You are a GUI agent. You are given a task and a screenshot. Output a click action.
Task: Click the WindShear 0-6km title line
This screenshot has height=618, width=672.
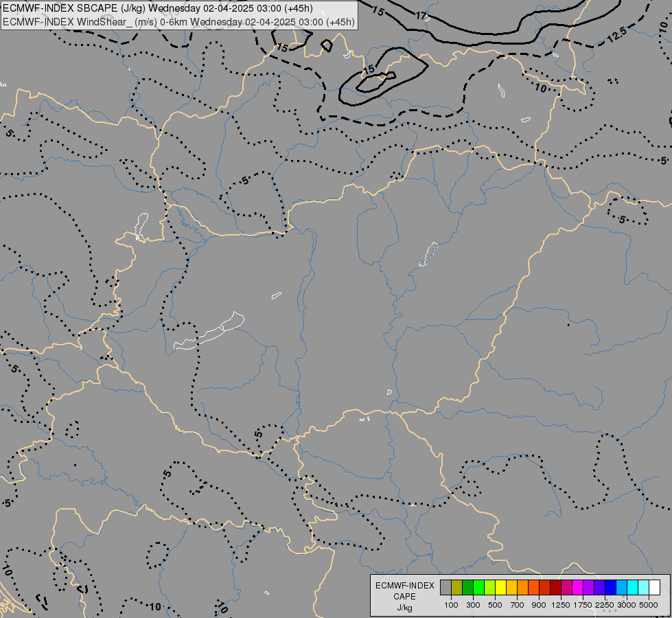(178, 21)
